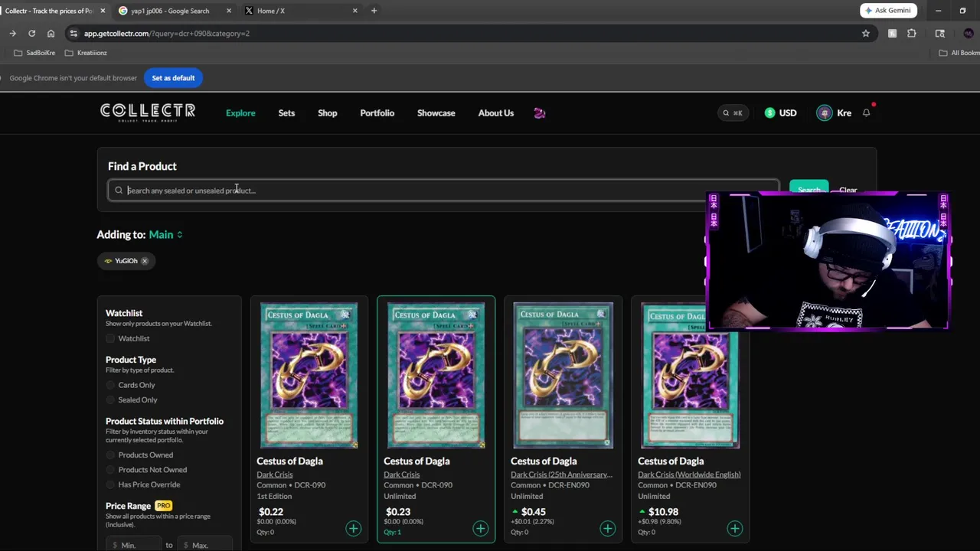Click Set as default button
This screenshot has width=980, height=551.
(x=173, y=78)
